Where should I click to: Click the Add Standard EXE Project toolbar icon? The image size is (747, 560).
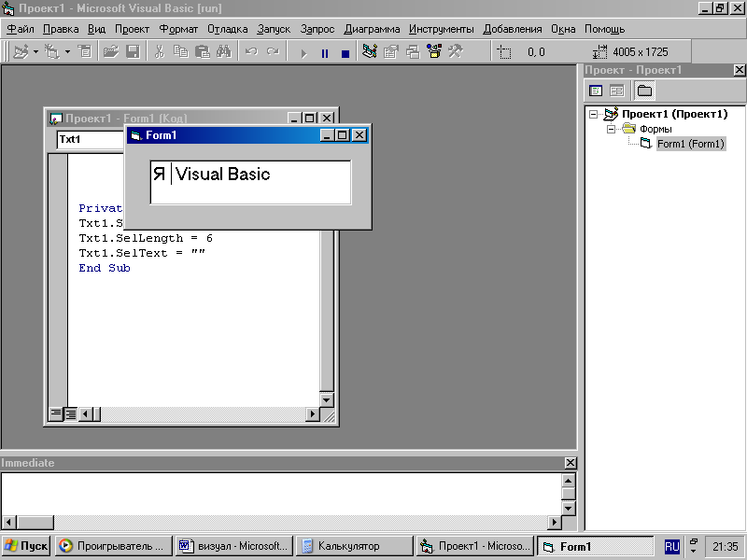(x=21, y=51)
